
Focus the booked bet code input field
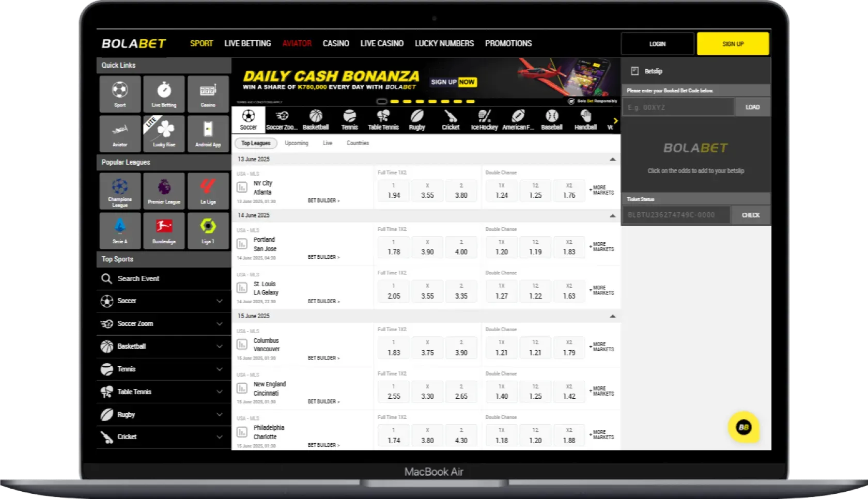[x=678, y=107]
